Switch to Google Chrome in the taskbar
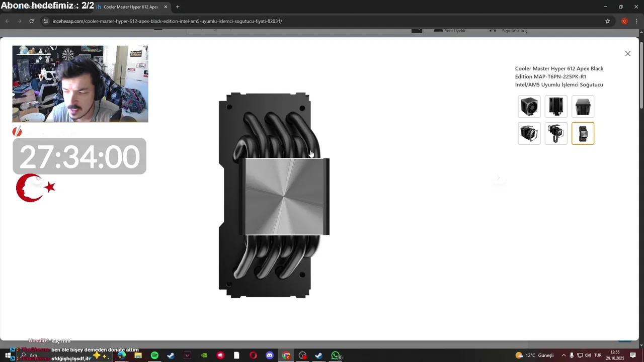 (x=286, y=355)
